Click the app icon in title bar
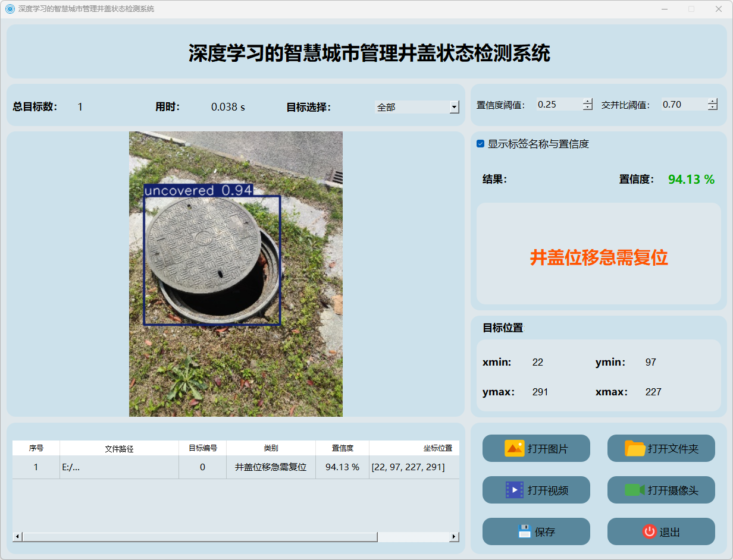 10,9
